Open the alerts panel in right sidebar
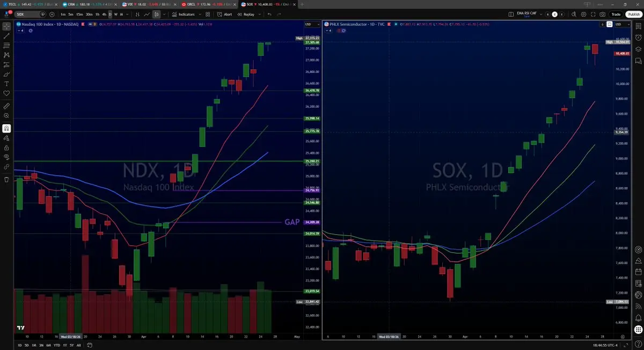The image size is (644, 350). [638, 37]
